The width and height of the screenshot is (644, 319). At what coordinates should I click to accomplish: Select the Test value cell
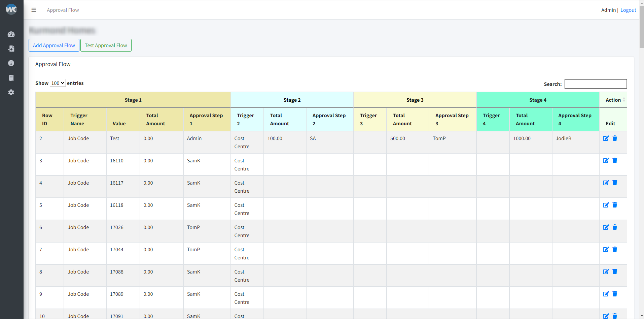pos(123,142)
